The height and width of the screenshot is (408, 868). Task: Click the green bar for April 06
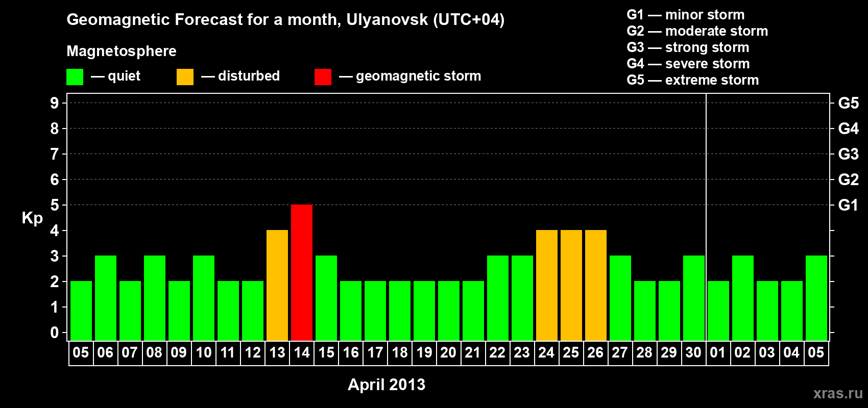[x=106, y=298]
